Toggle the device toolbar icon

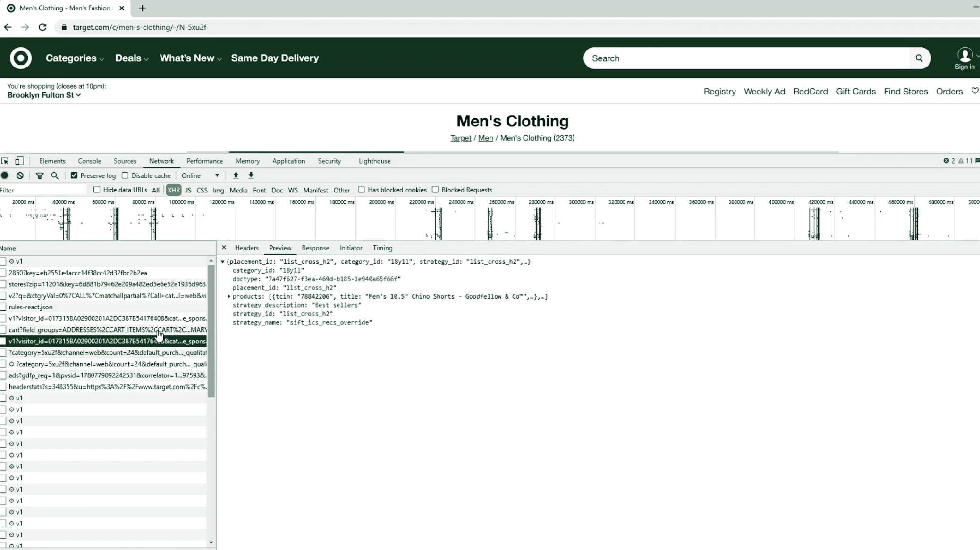tap(19, 161)
